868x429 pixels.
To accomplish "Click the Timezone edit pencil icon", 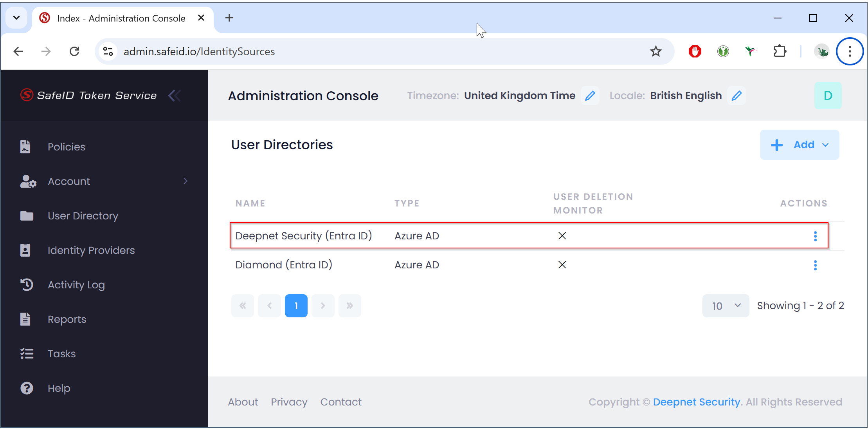I will [x=590, y=96].
